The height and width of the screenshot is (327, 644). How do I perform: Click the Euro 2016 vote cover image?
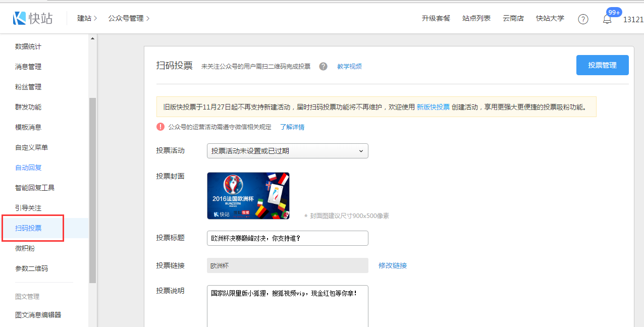[x=248, y=196]
